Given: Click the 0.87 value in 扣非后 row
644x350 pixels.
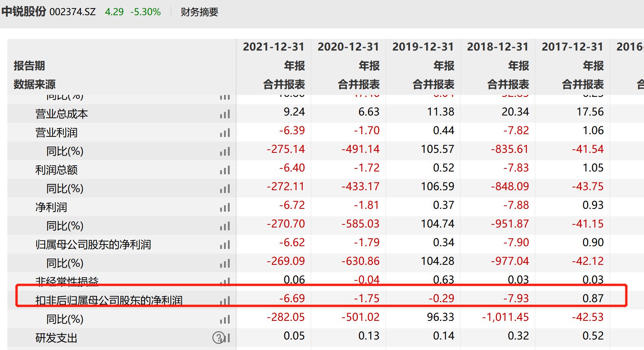Looking at the screenshot, I should (593, 299).
